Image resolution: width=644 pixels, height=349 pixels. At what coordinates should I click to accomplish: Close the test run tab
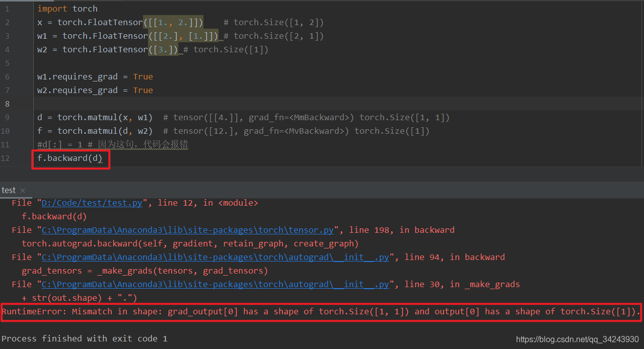(23, 191)
